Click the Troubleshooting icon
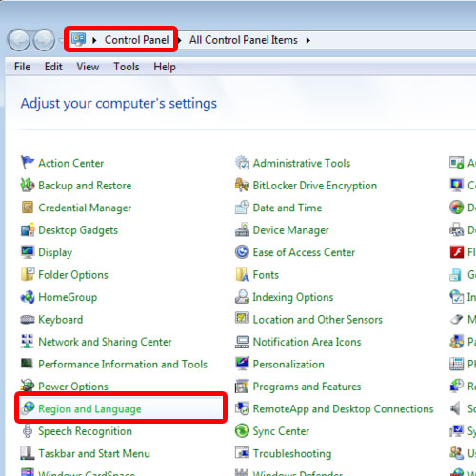 click(242, 452)
